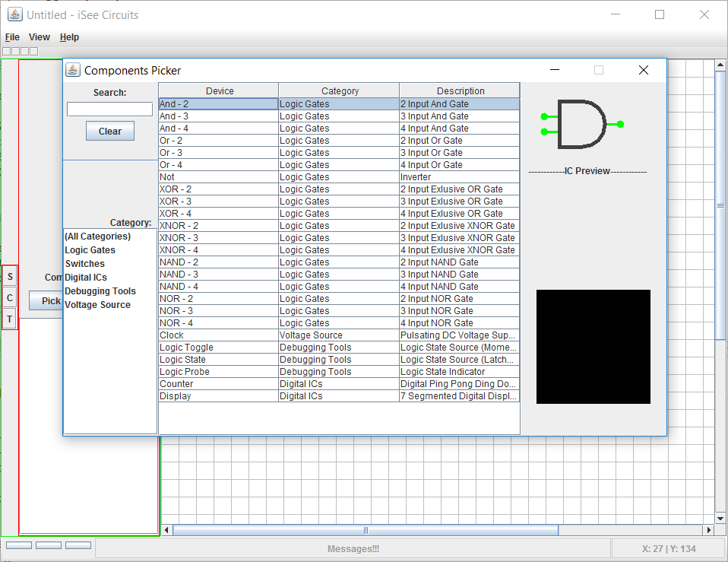Click the Messages!!! status bar area
This screenshot has height=562, width=728.
click(353, 549)
